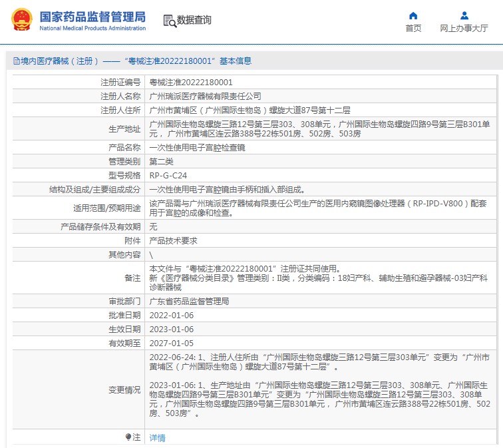Select the product name 一次性使用电子宫腔检查镜
503x448 pixels.
click(x=197, y=148)
